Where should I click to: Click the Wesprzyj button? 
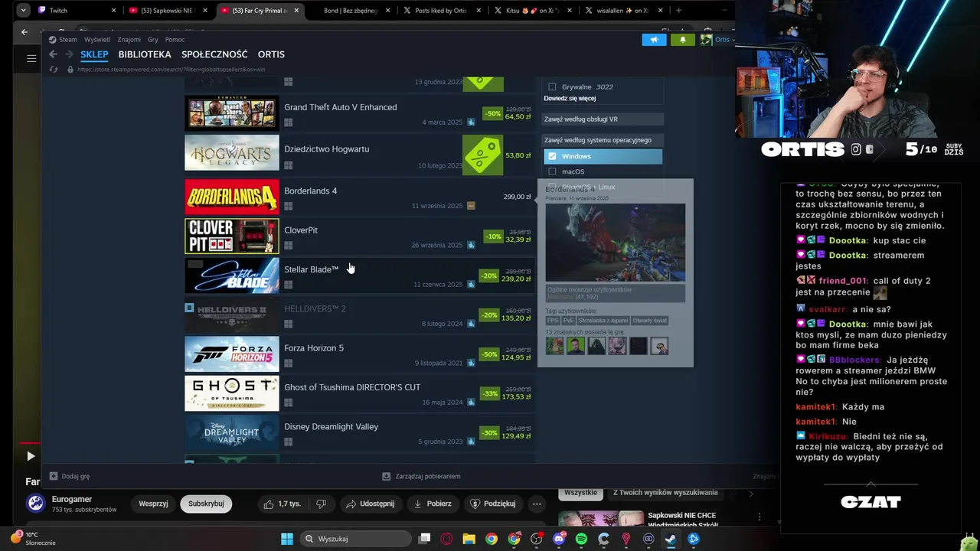point(153,504)
